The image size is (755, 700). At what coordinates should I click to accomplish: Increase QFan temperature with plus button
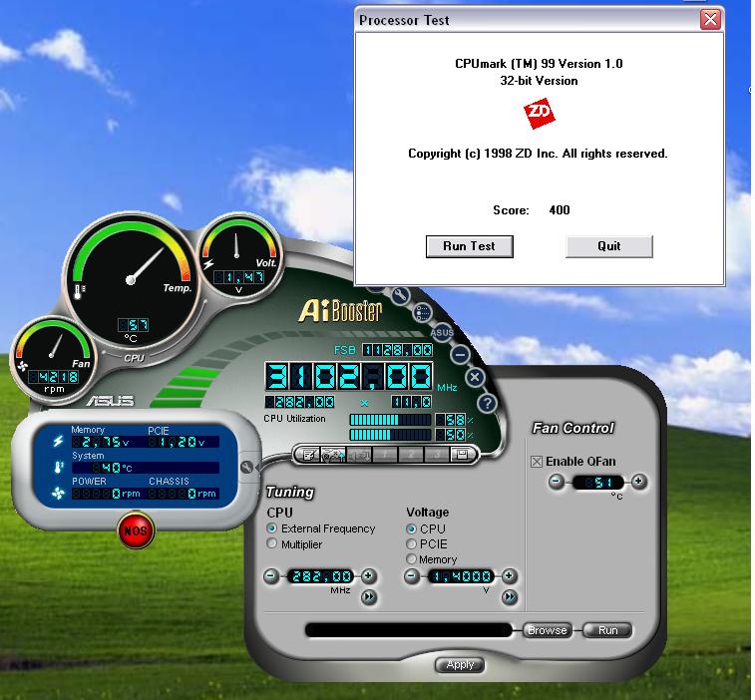tap(639, 482)
